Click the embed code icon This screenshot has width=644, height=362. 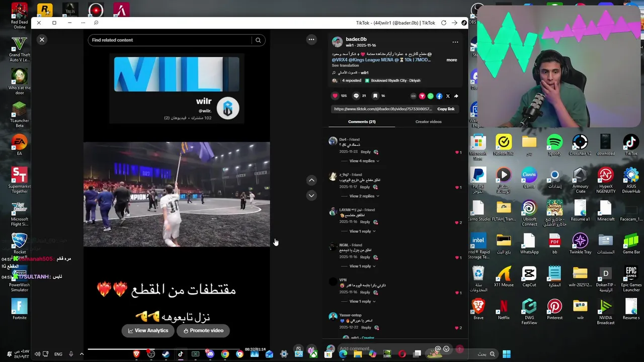[x=414, y=96]
